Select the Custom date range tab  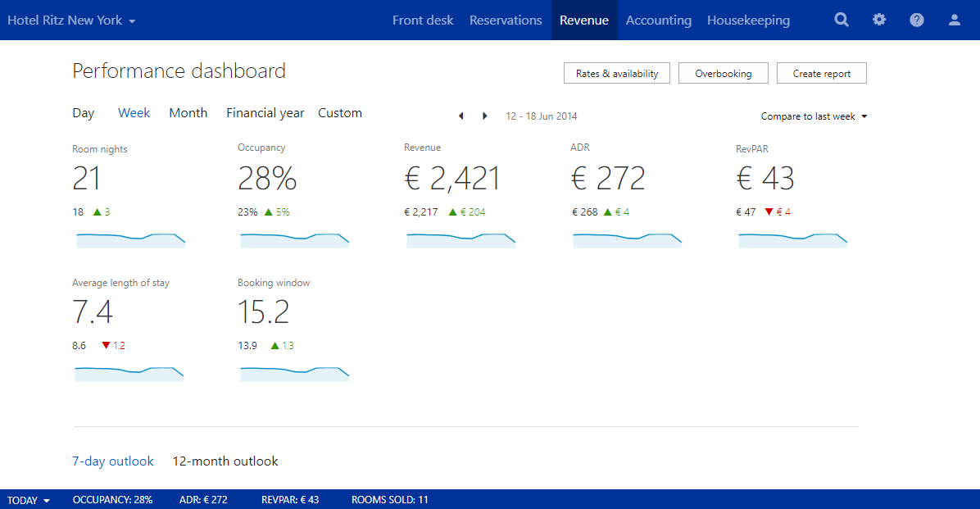coord(340,112)
